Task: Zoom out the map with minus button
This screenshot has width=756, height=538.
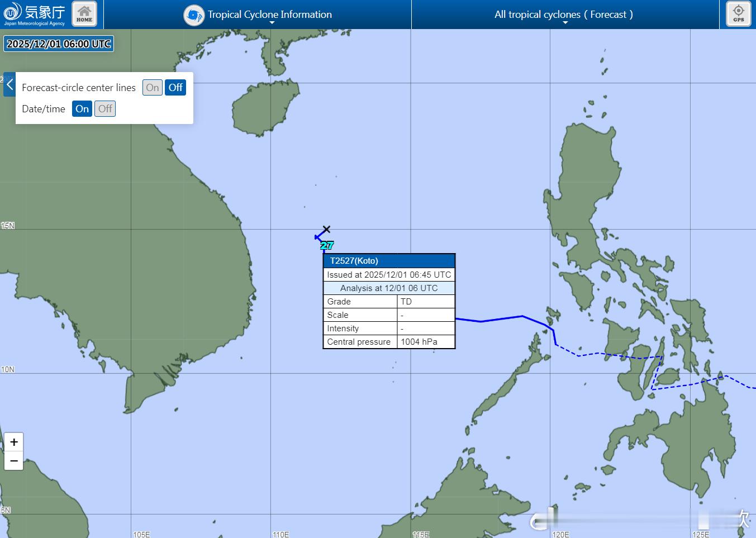Action: point(14,461)
